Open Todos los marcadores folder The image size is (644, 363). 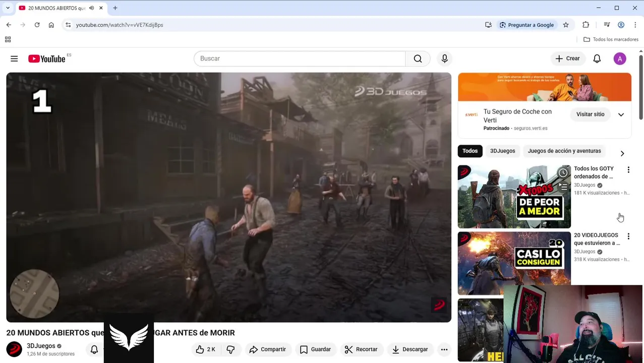pos(611,39)
